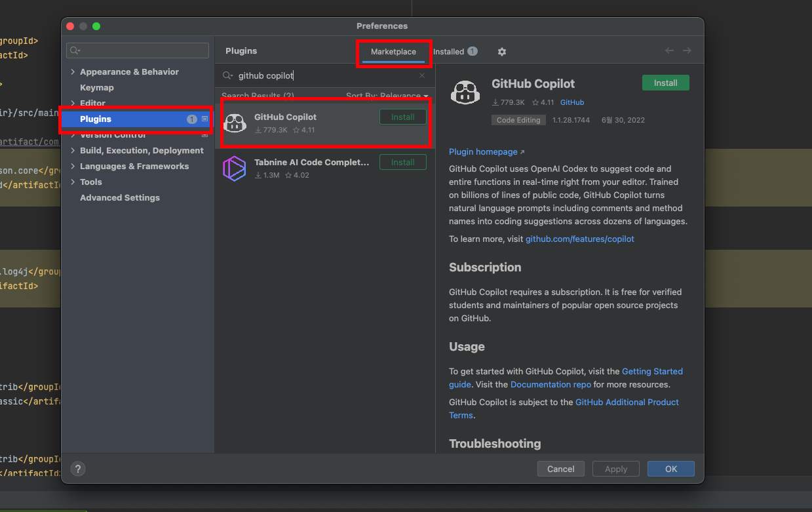Expand the Tools settings section
The height and width of the screenshot is (512, 812).
[73, 182]
